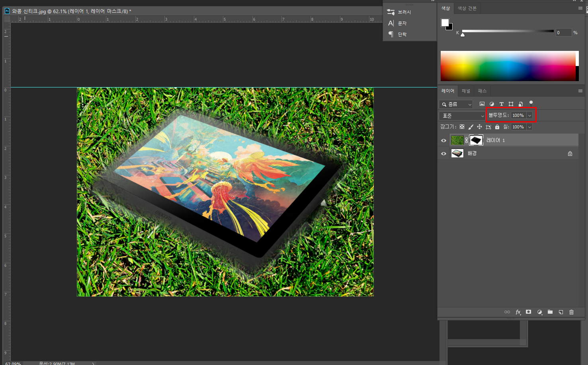This screenshot has width=588, height=365.
Task: Open the 색상 panel flyout menu
Action: (x=580, y=8)
